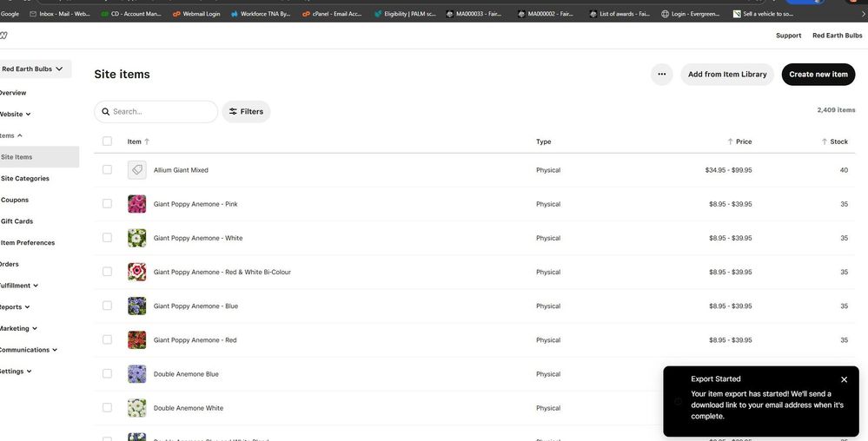Open Giant Poppy Anemone - Red & White Bi-Colour
Screen dimensions: 868x441
(x=222, y=273)
